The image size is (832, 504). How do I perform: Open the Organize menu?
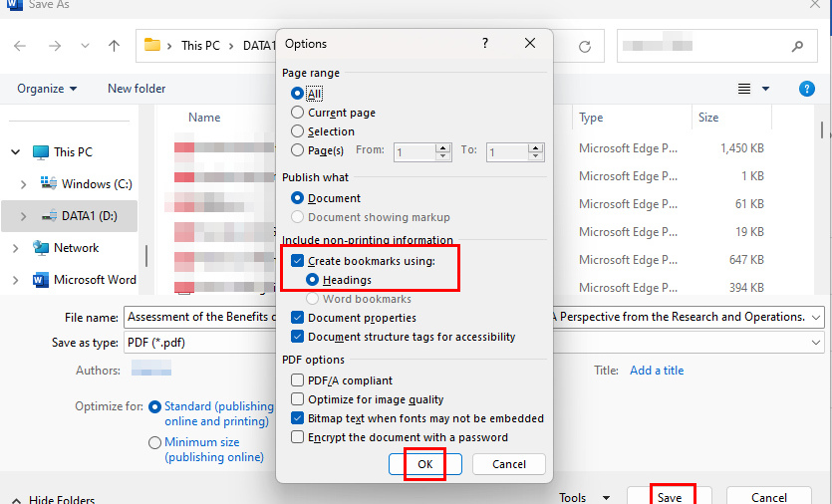[x=47, y=89]
